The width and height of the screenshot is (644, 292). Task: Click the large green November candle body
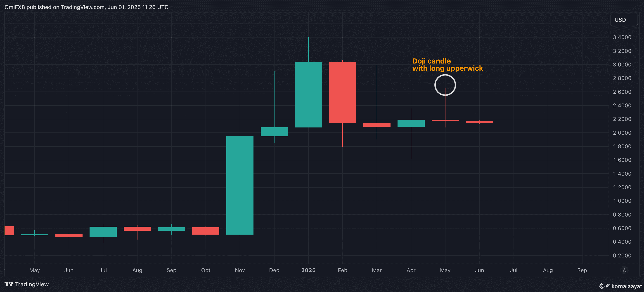240,185
